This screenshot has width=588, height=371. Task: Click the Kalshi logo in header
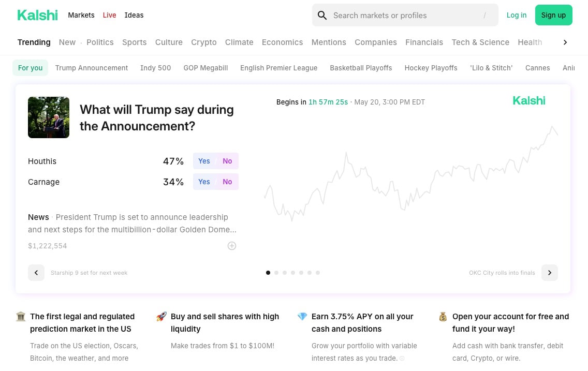coord(37,15)
